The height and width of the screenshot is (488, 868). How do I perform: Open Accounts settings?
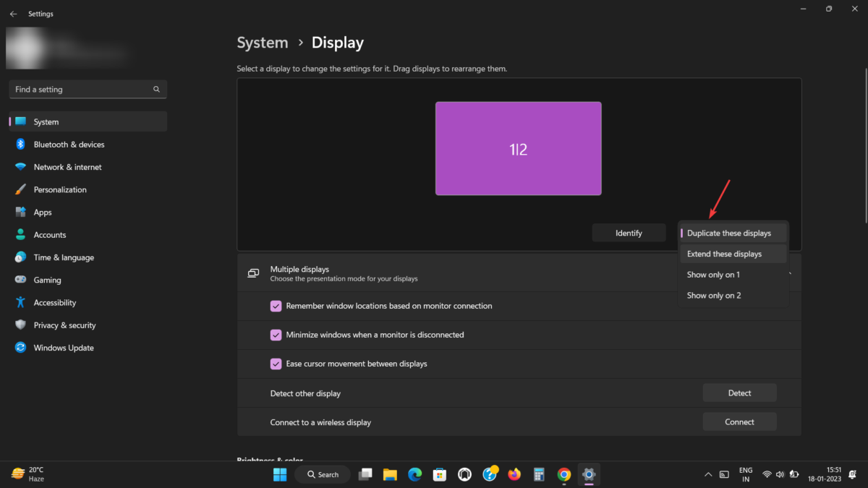coord(50,234)
